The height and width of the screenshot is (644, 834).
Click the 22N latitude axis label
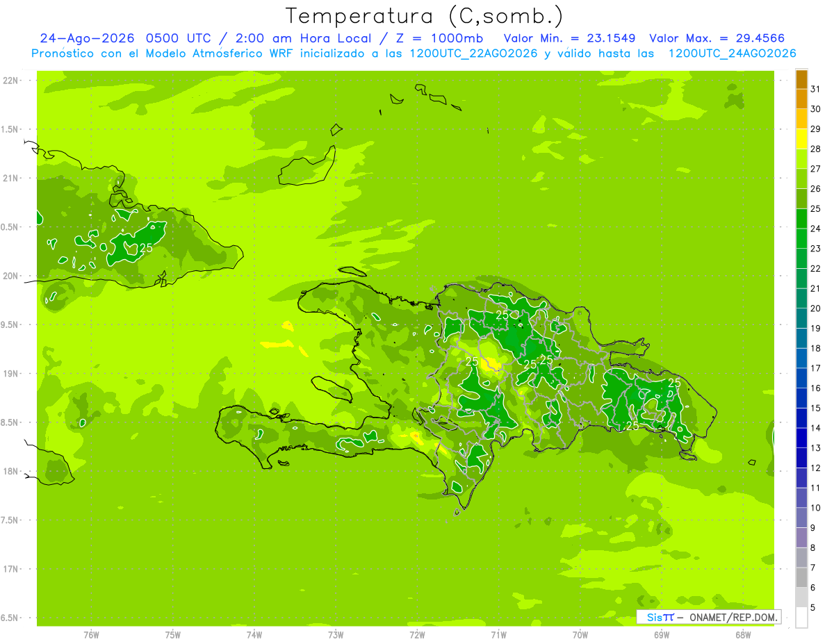[11, 81]
